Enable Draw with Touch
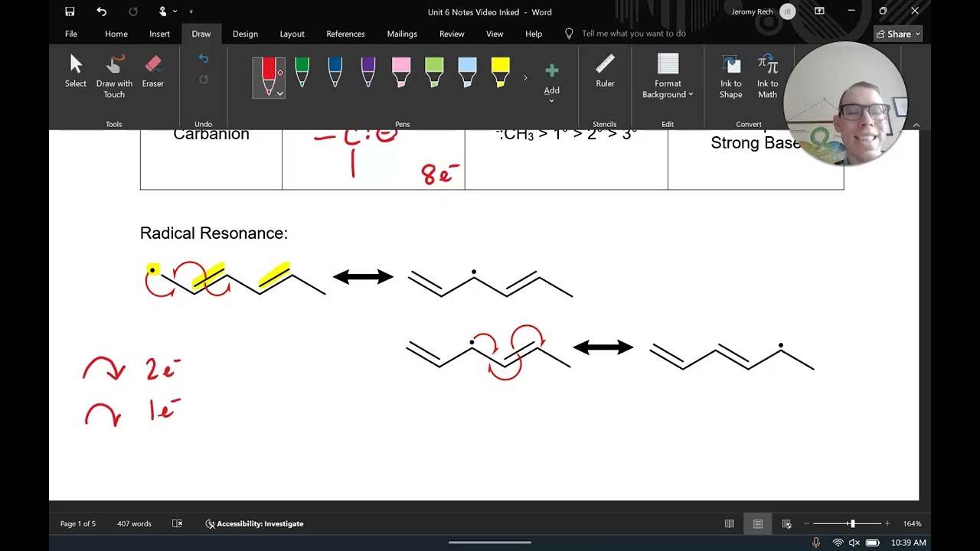980x551 pixels. point(114,77)
